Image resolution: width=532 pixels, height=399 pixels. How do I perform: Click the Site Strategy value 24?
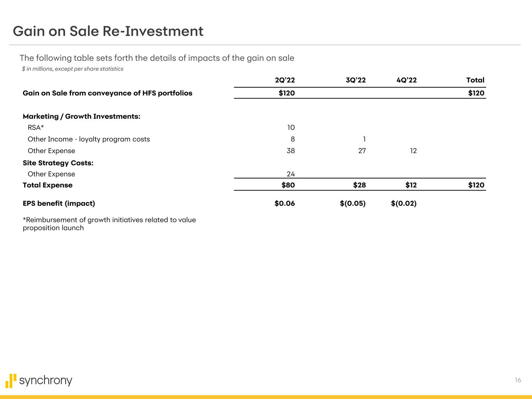pos(290,174)
